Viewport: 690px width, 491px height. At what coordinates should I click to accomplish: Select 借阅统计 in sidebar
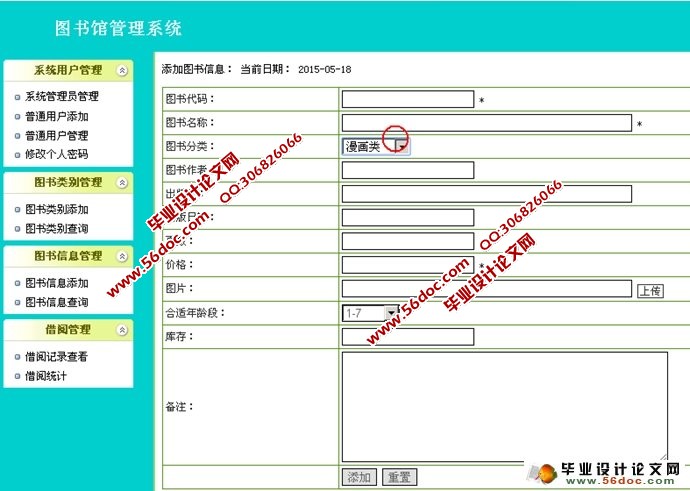(x=46, y=376)
